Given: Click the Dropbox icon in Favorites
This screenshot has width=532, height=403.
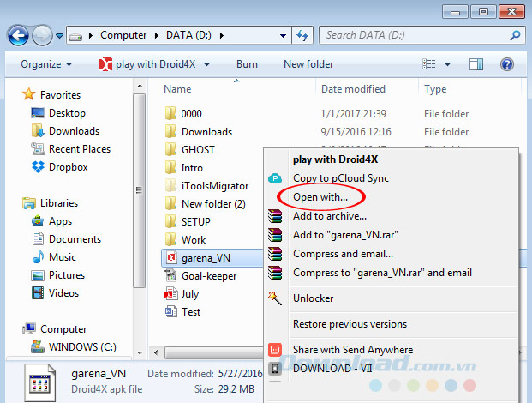Looking at the screenshot, I should [38, 167].
